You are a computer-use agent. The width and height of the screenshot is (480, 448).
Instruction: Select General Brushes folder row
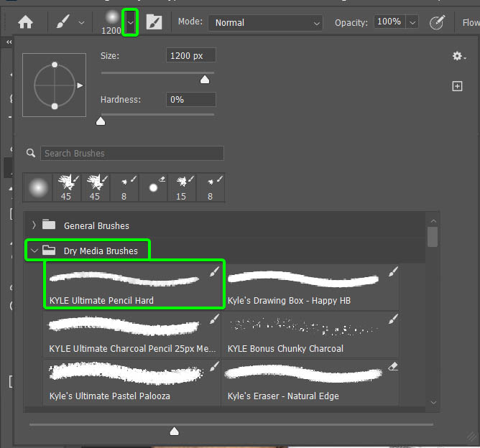(225, 225)
